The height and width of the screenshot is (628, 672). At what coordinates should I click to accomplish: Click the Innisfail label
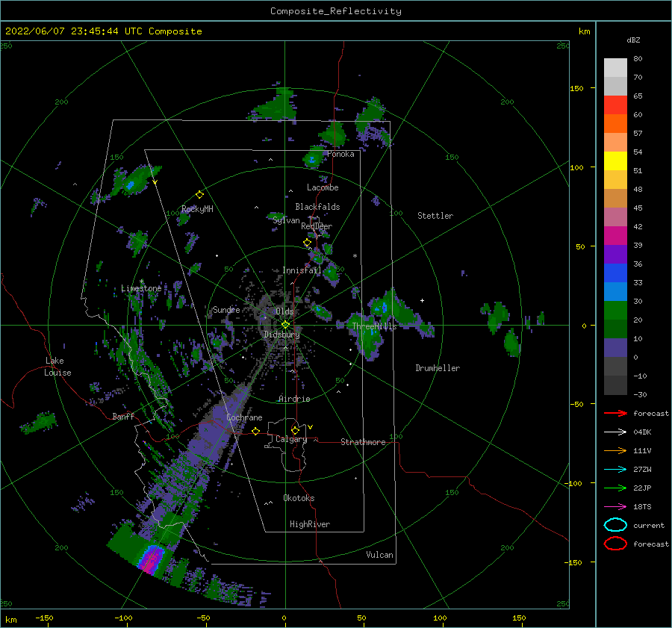point(302,270)
